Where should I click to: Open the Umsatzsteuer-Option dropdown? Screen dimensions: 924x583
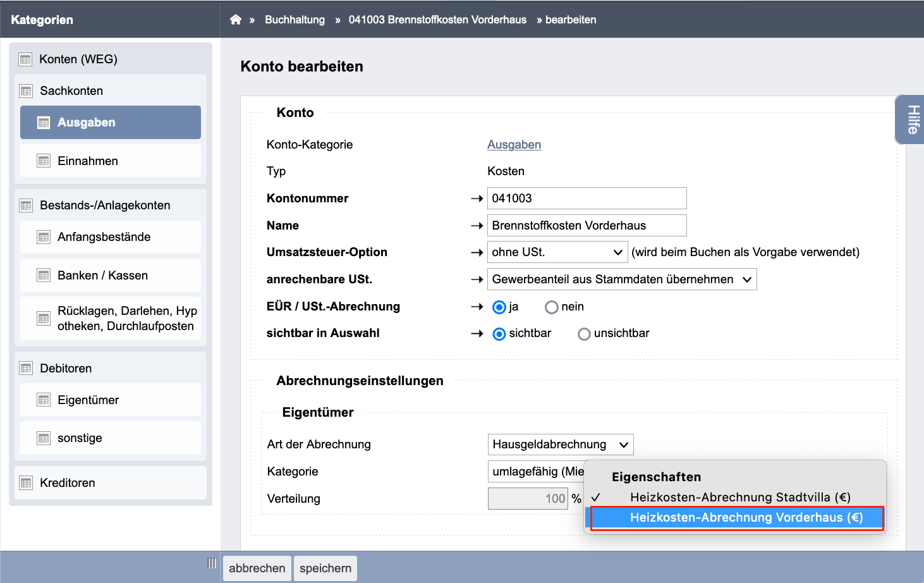(557, 252)
